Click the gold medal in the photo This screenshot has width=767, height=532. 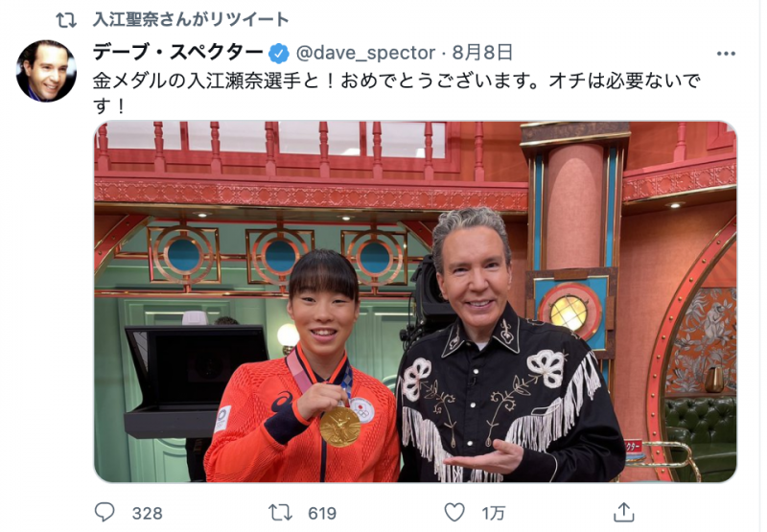[x=340, y=427]
